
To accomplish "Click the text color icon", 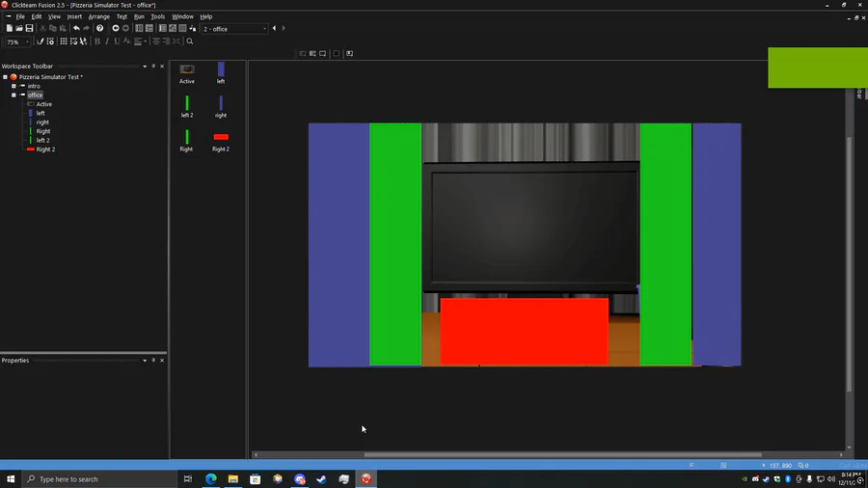I will point(126,41).
